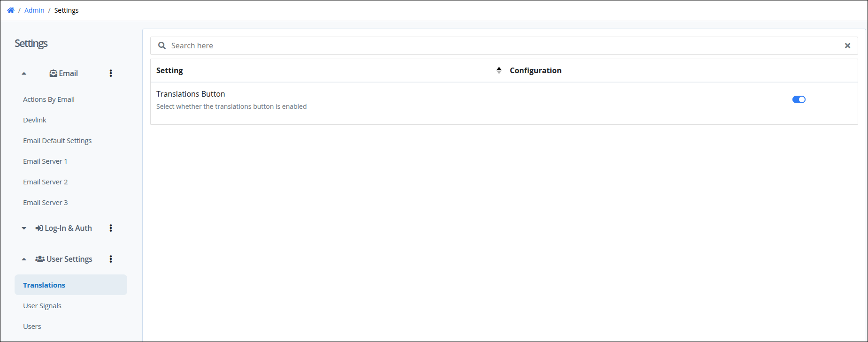Go to Email Default Settings

57,141
